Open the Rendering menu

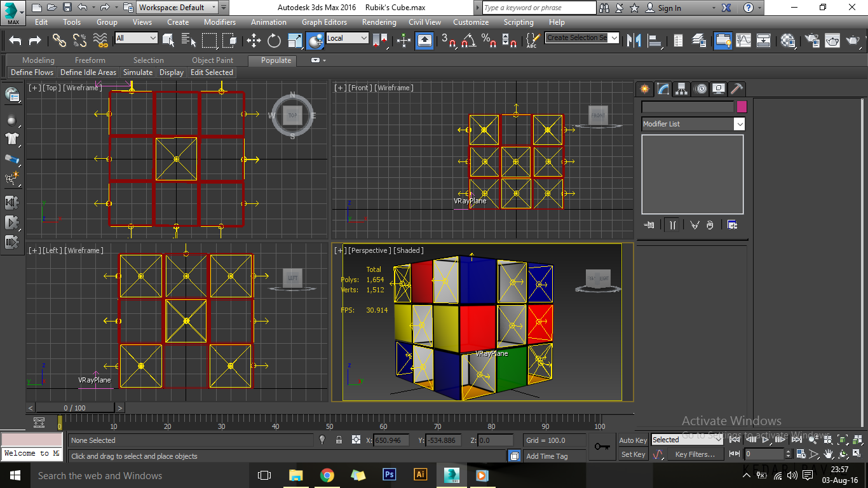point(379,22)
